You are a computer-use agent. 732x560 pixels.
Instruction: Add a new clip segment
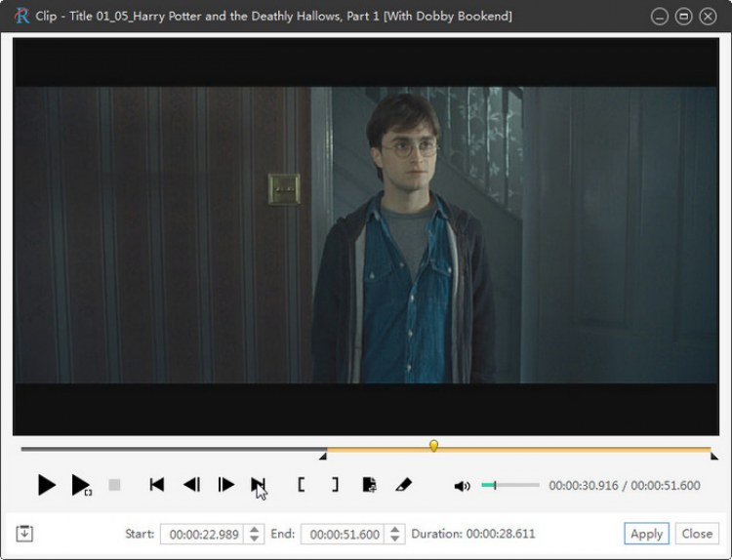[x=369, y=485]
